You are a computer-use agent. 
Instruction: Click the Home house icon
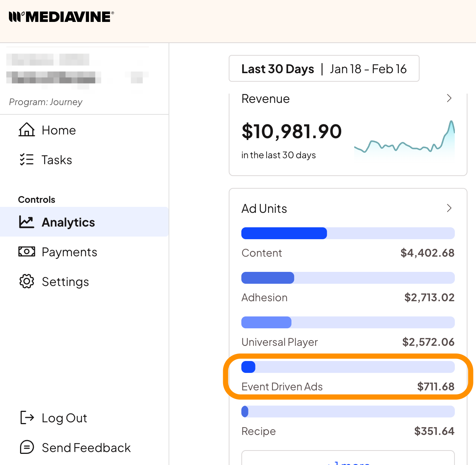27,130
